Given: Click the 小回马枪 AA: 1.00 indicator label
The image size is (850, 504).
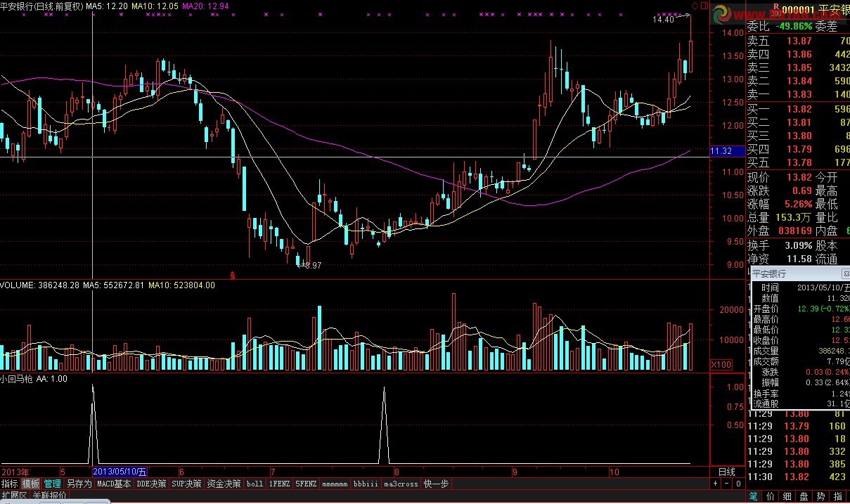Looking at the screenshot, I should [x=34, y=378].
